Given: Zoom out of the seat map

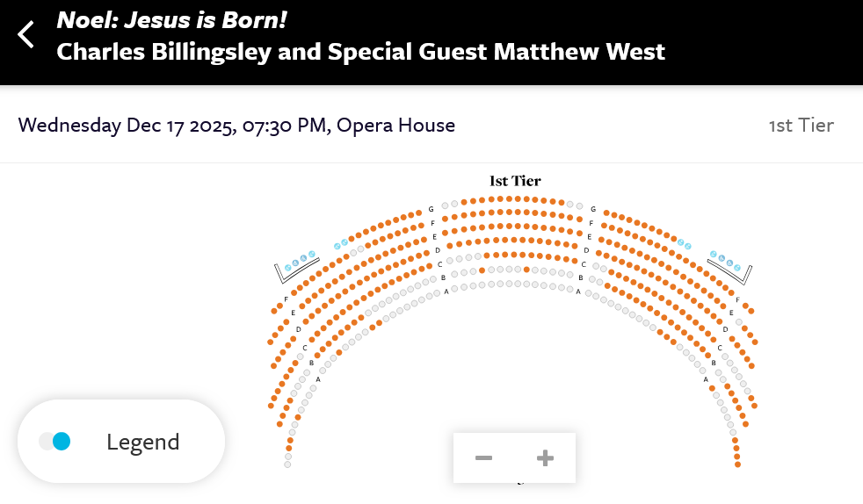Looking at the screenshot, I should (x=483, y=457).
